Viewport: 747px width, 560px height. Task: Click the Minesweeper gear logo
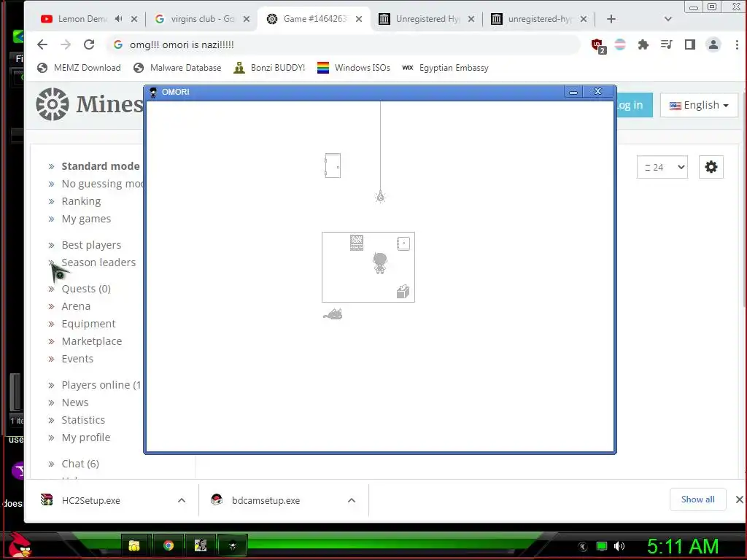click(53, 104)
